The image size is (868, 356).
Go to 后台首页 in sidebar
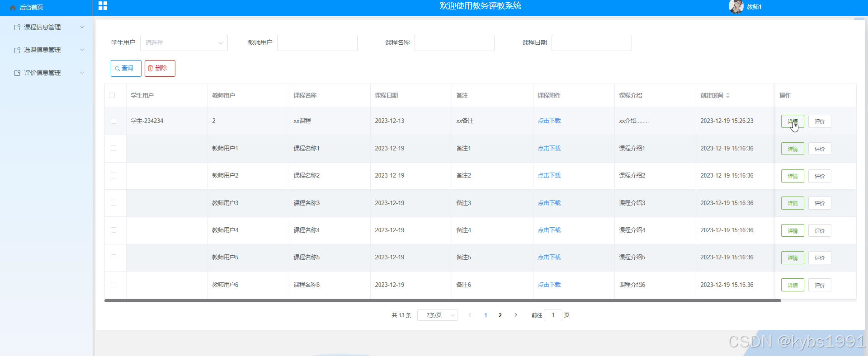31,8
